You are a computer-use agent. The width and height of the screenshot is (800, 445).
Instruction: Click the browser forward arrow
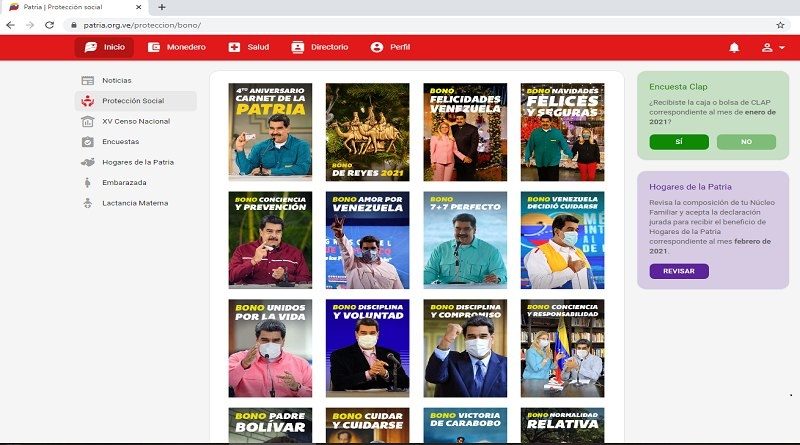click(30, 25)
